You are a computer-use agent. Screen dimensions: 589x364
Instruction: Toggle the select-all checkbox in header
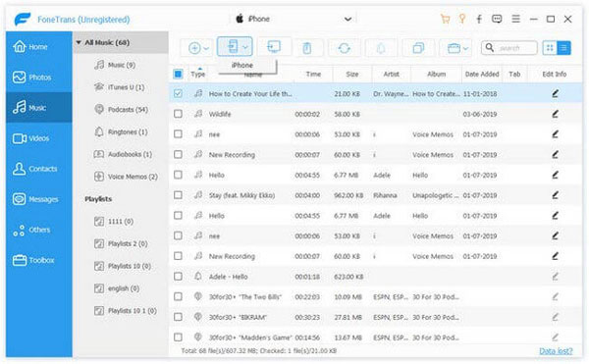coord(178,74)
